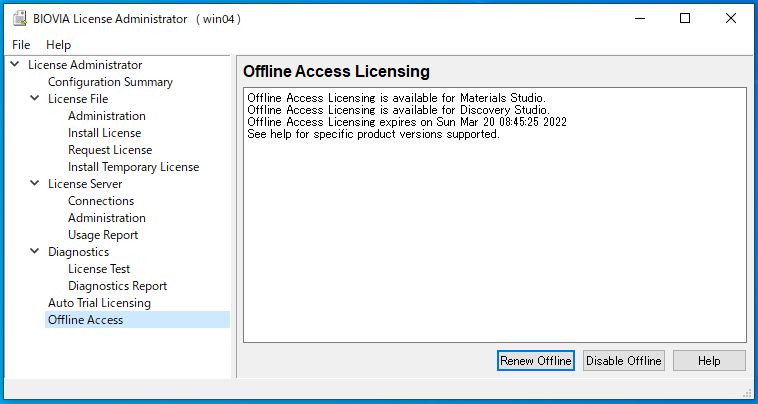
Task: Click the Disable Offline button
Action: point(624,361)
